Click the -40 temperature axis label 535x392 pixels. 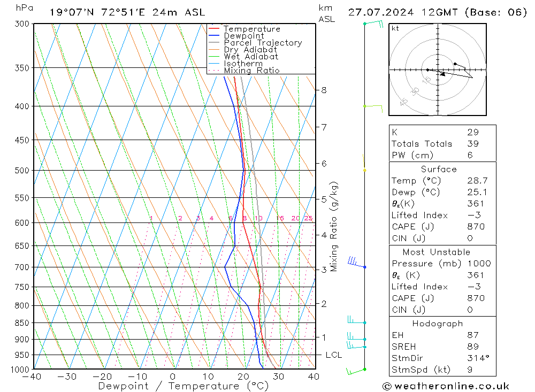pyautogui.click(x=32, y=376)
